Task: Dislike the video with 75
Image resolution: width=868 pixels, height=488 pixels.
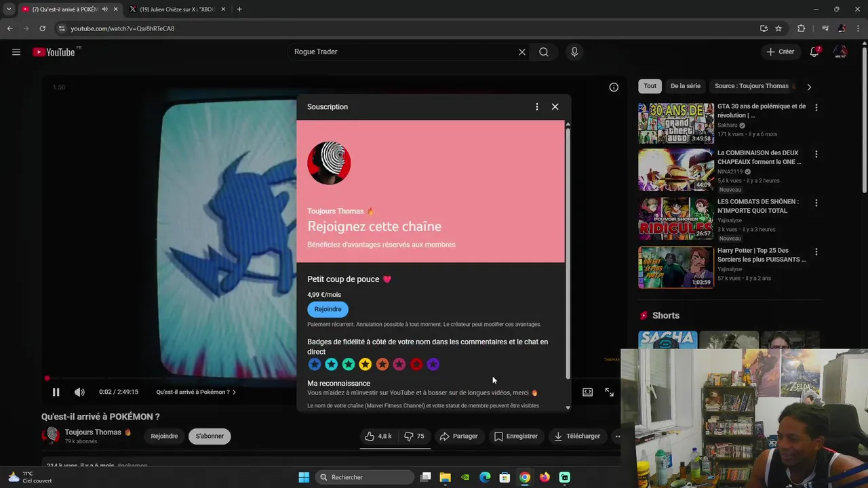Action: [x=414, y=436]
